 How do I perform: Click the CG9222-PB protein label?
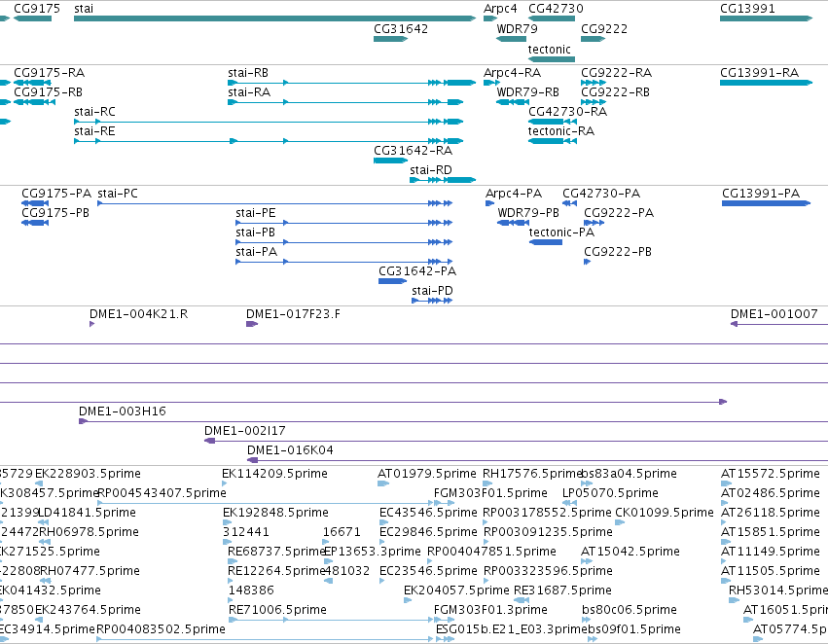click(618, 252)
